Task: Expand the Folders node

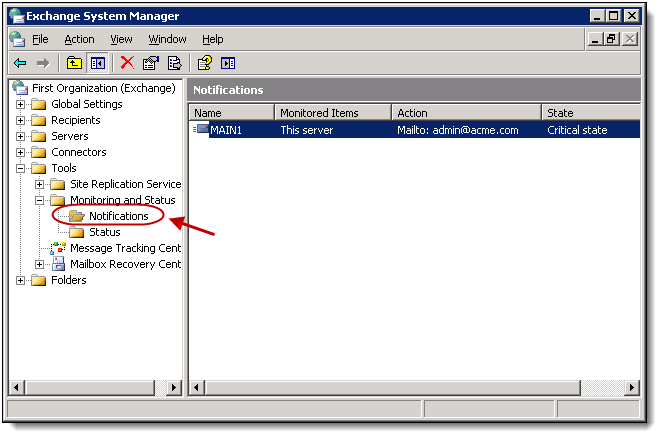Action: 20,280
